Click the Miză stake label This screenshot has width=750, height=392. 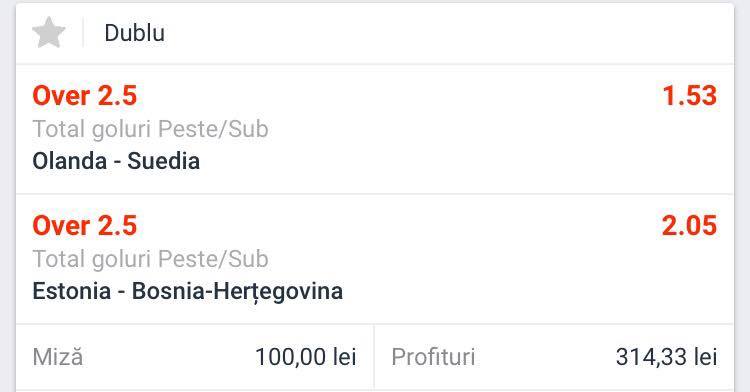pyautogui.click(x=58, y=357)
